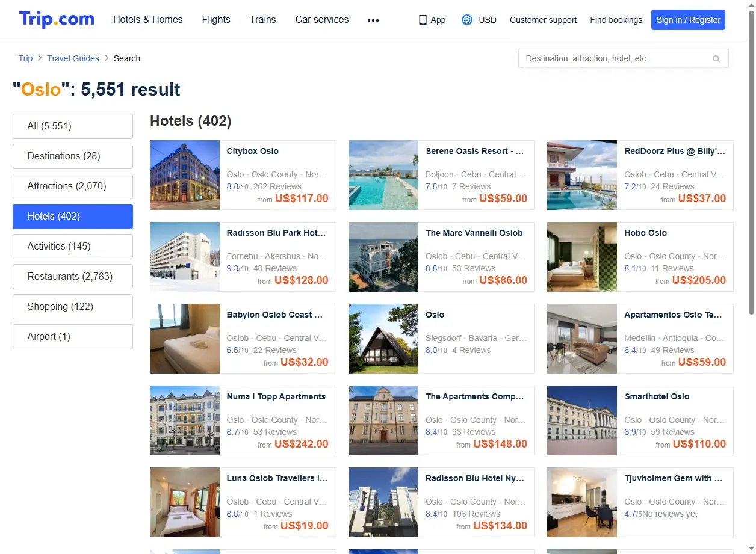Select Activities (145) filter
756x554 pixels.
coord(73,247)
